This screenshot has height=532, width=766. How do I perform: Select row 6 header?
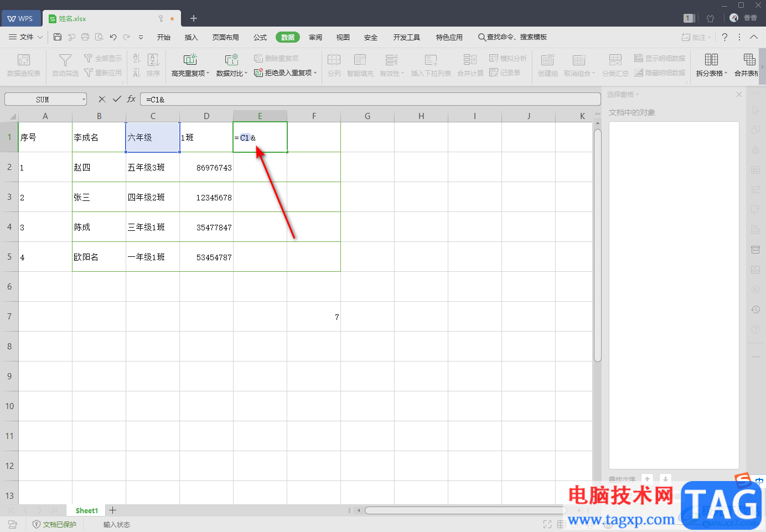coord(9,287)
